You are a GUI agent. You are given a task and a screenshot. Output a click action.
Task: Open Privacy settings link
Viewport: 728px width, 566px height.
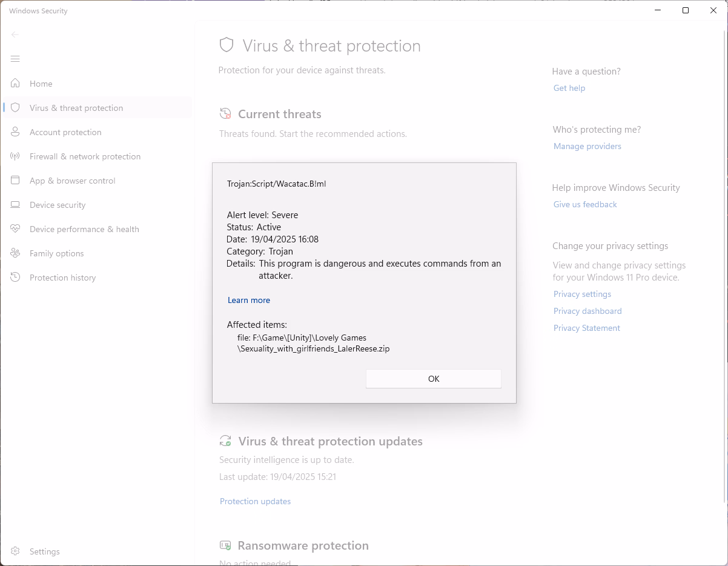click(582, 294)
